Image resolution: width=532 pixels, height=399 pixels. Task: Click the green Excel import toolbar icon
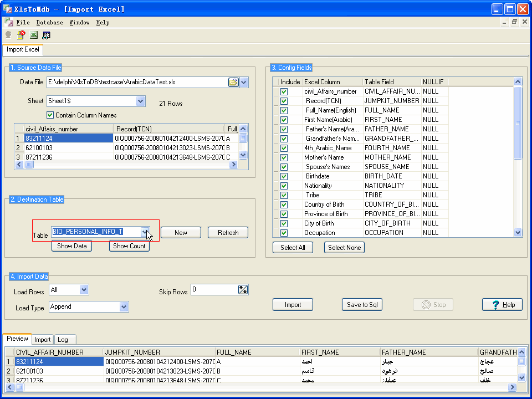(x=34, y=35)
